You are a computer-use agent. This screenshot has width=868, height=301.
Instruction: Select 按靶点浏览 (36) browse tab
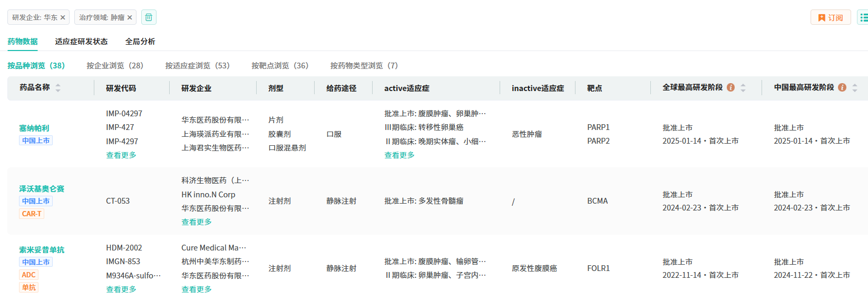pyautogui.click(x=280, y=66)
